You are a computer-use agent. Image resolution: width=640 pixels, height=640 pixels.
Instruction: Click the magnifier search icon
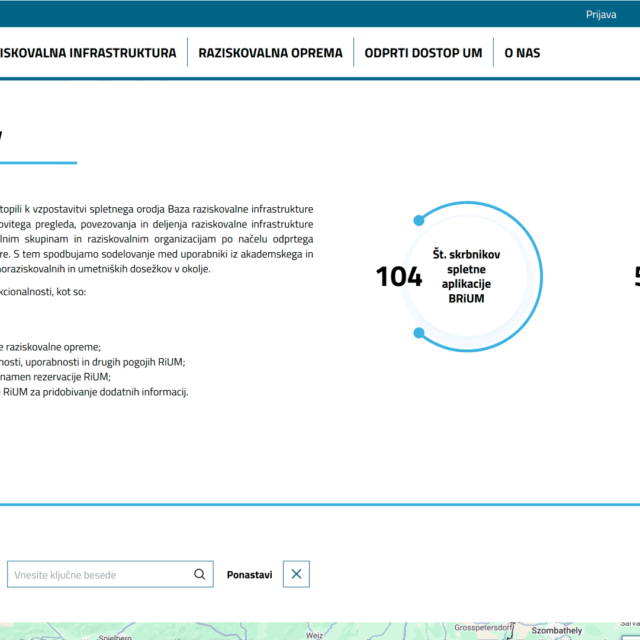[200, 574]
